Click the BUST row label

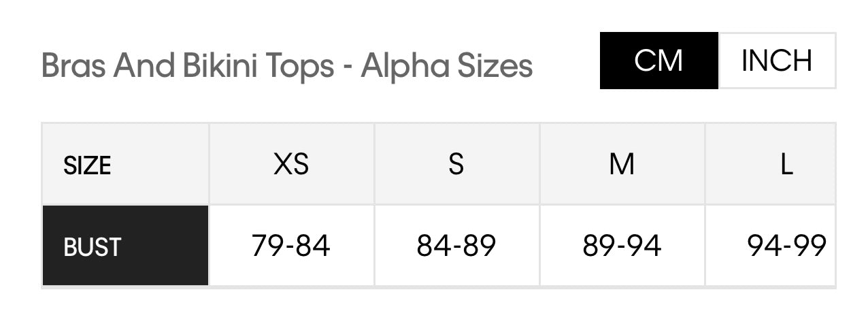pos(92,246)
